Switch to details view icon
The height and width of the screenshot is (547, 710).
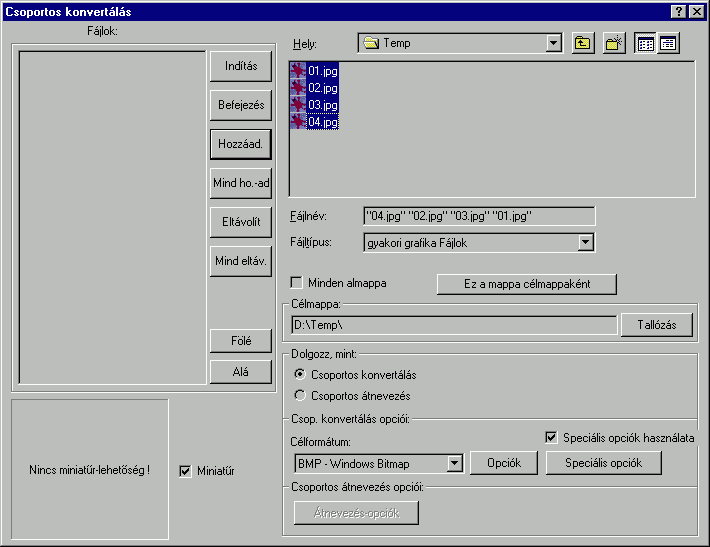click(x=668, y=43)
